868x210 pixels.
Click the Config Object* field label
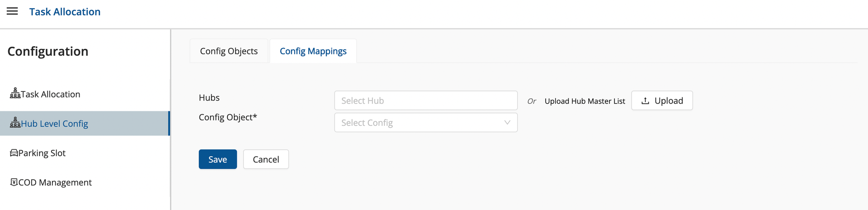228,117
